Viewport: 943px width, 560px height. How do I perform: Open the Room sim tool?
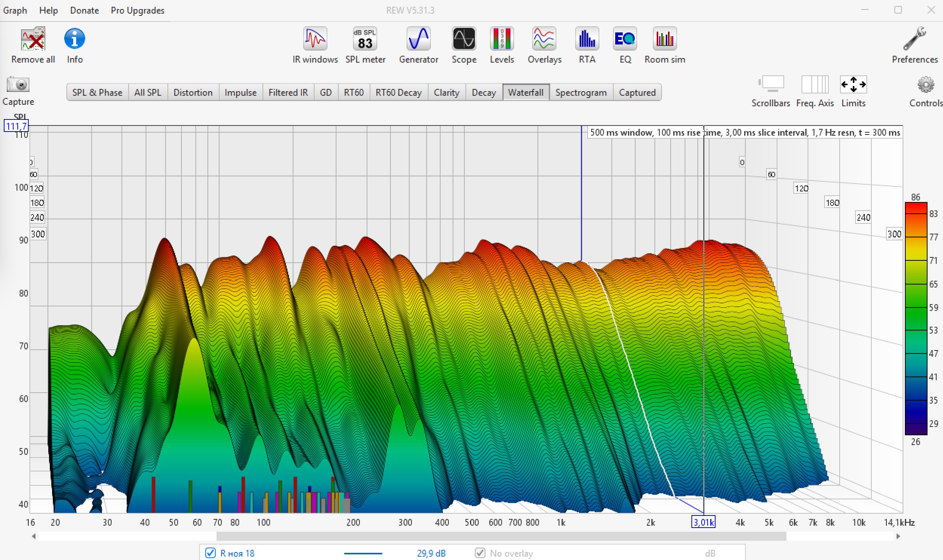[x=664, y=39]
